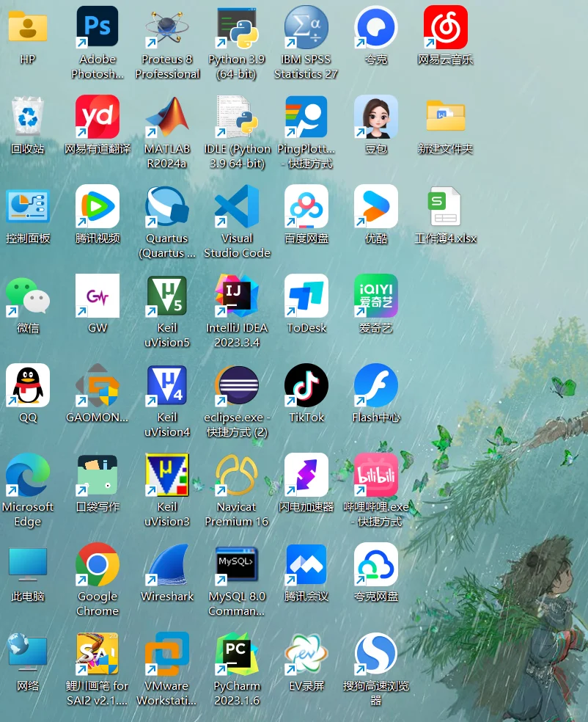
Task: Launch the 夸克 browser icon
Action: [x=376, y=26]
